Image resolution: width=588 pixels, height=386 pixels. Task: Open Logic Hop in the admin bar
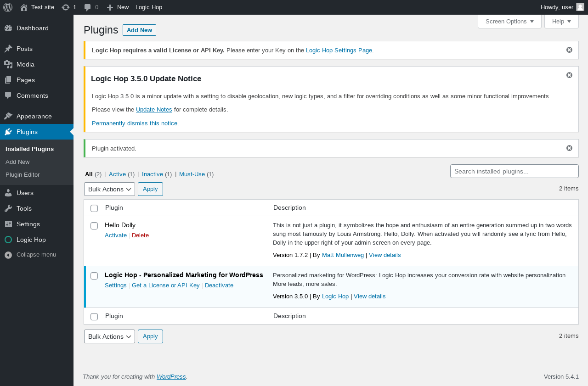(149, 7)
